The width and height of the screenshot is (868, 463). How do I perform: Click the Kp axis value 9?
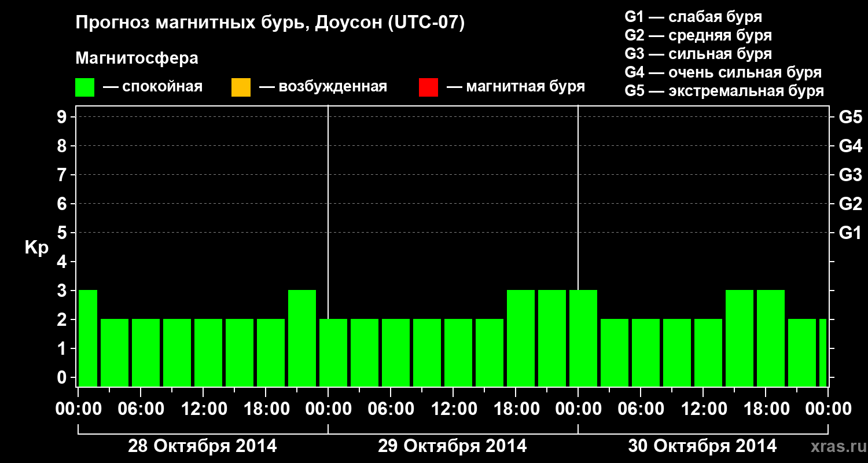click(x=62, y=117)
